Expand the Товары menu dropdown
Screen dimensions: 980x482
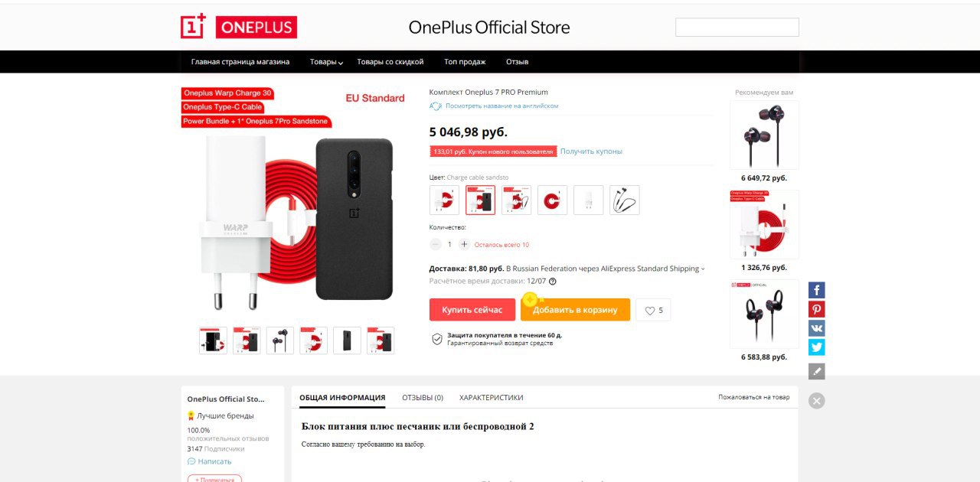[x=326, y=62]
